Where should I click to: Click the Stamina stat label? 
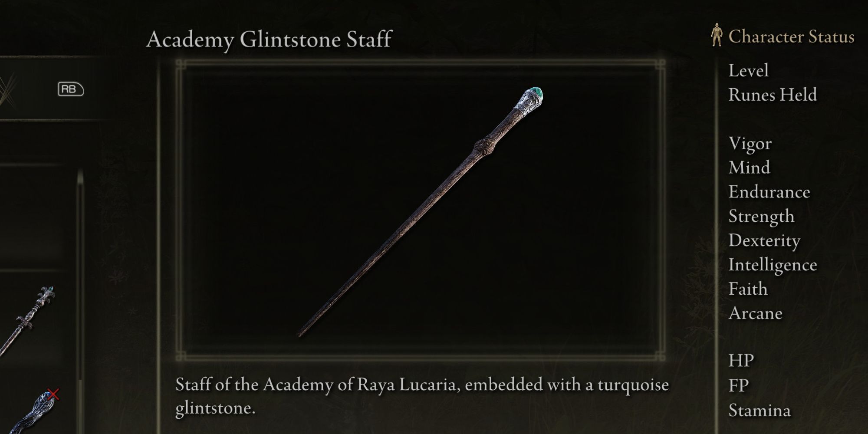tap(759, 410)
